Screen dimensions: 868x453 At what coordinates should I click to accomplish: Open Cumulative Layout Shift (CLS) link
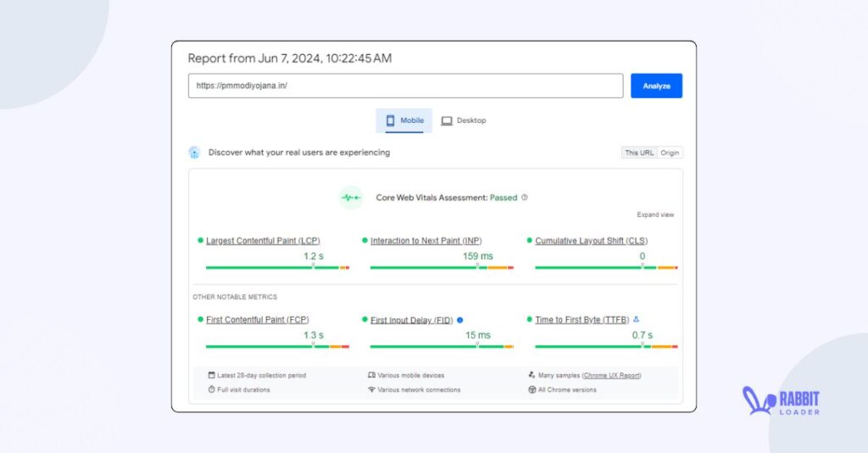591,240
